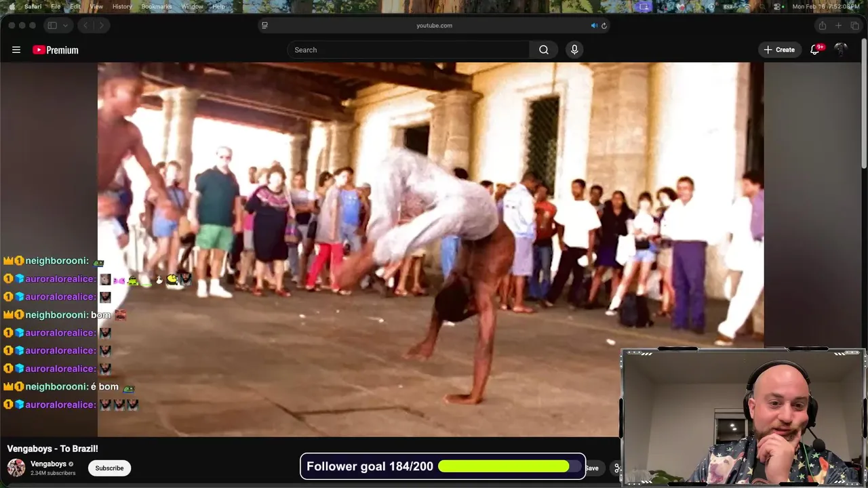Open YouTube notifications bell

pyautogui.click(x=815, y=49)
